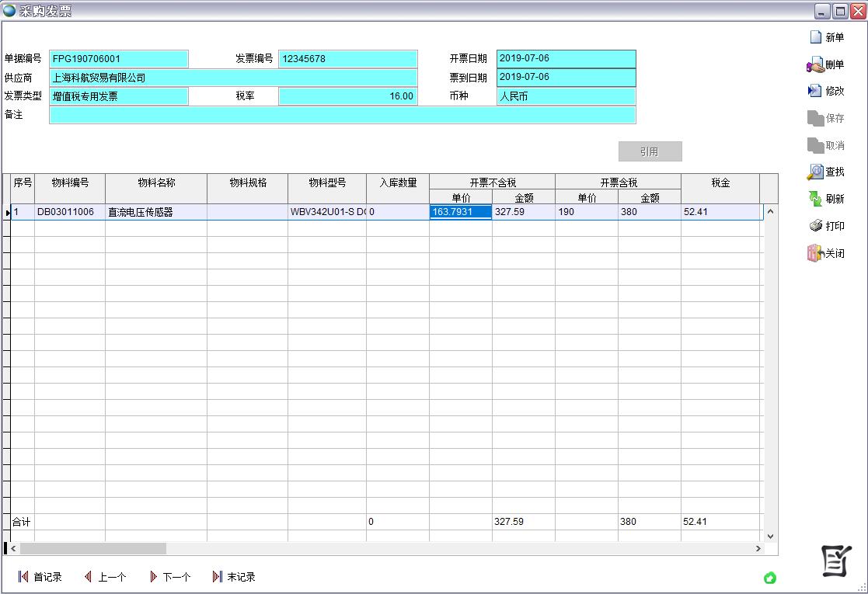
Task: Open the 发票类型 invoice type field
Action: 118,96
